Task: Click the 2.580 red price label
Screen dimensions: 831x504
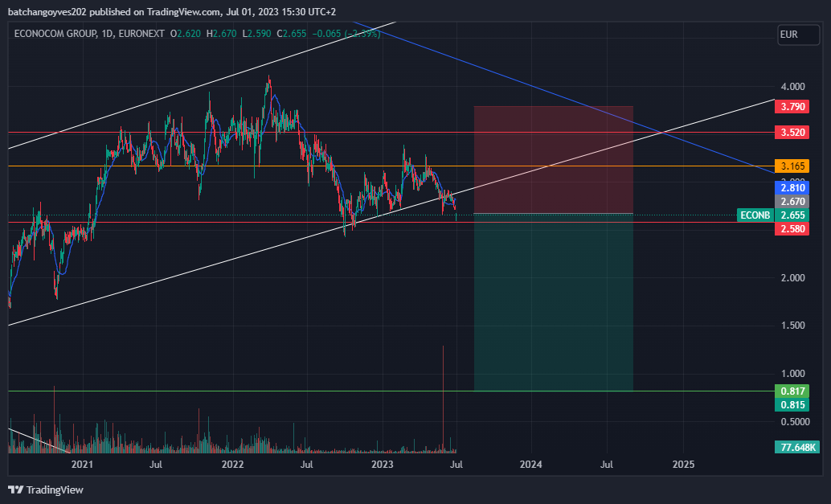Action: (792, 229)
